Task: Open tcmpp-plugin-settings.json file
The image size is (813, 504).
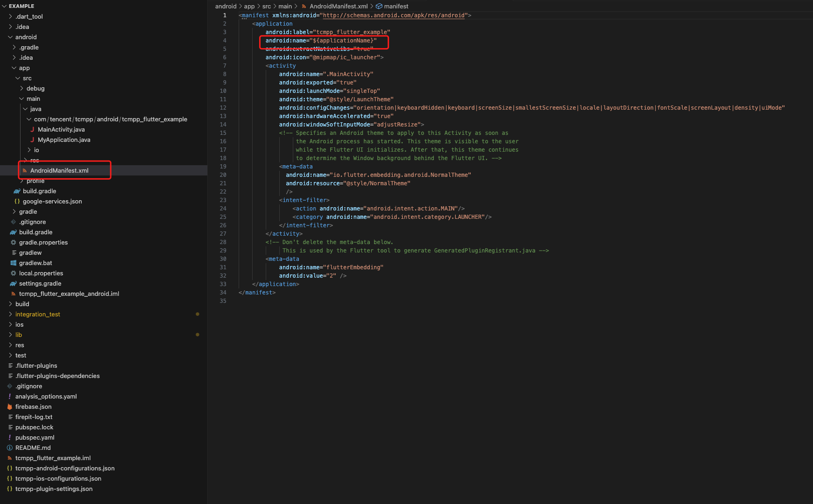Action: point(54,489)
